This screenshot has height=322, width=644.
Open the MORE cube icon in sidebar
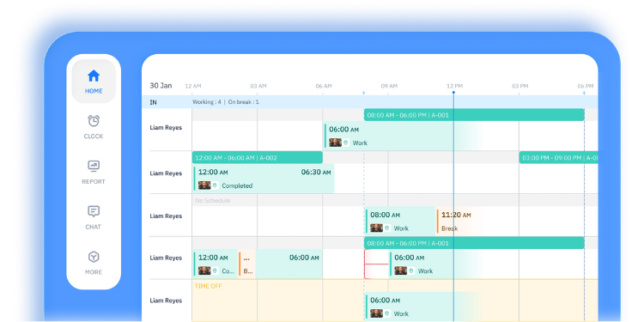[94, 257]
